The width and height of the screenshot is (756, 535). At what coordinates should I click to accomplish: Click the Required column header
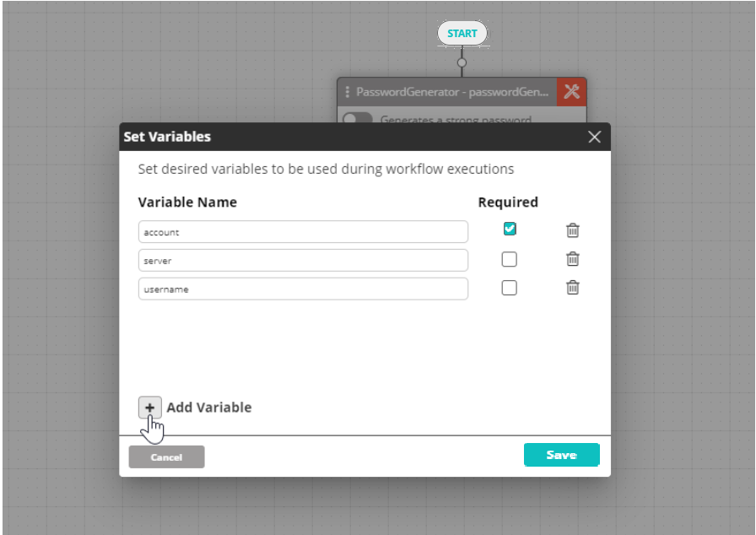508,203
